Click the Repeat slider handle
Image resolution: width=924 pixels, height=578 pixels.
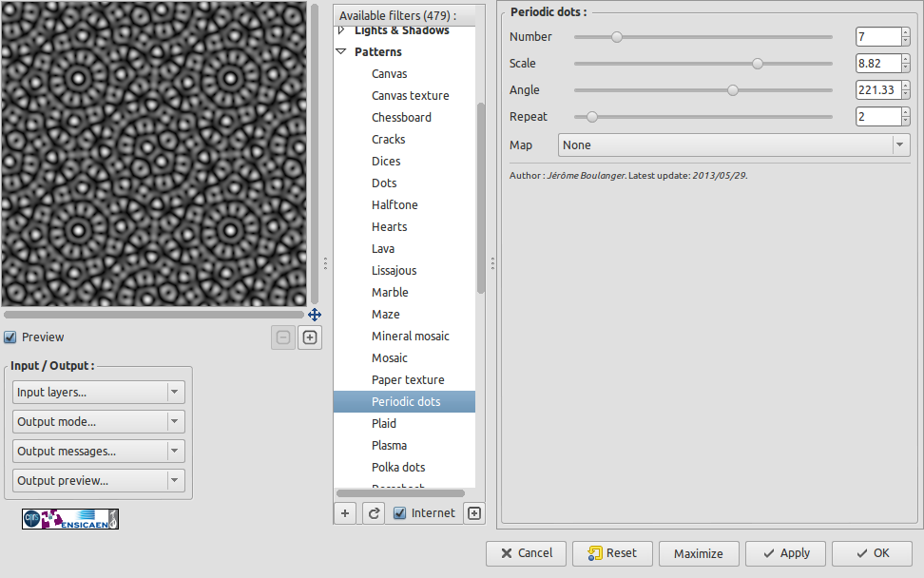(591, 117)
